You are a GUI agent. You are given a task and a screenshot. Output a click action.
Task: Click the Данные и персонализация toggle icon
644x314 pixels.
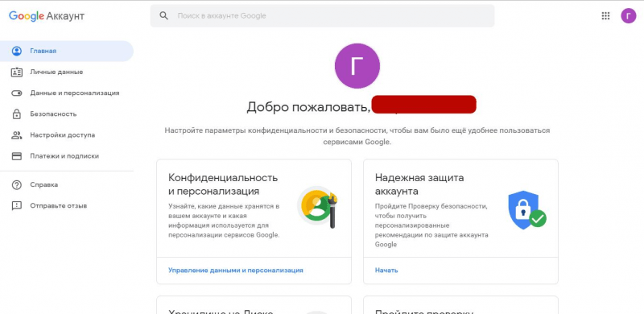click(x=16, y=93)
